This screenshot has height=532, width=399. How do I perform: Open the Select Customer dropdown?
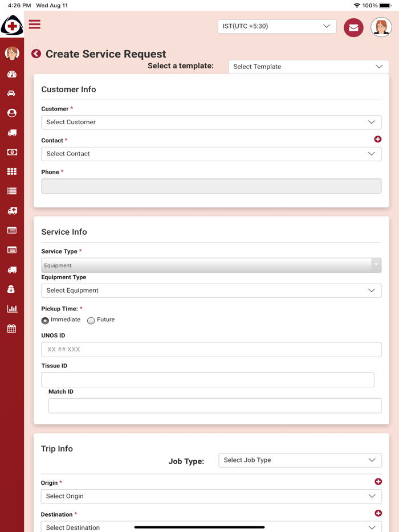[211, 122]
